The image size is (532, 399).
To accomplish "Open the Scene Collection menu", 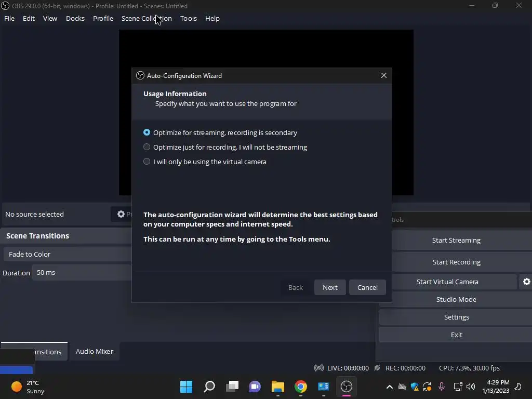I will (x=147, y=18).
